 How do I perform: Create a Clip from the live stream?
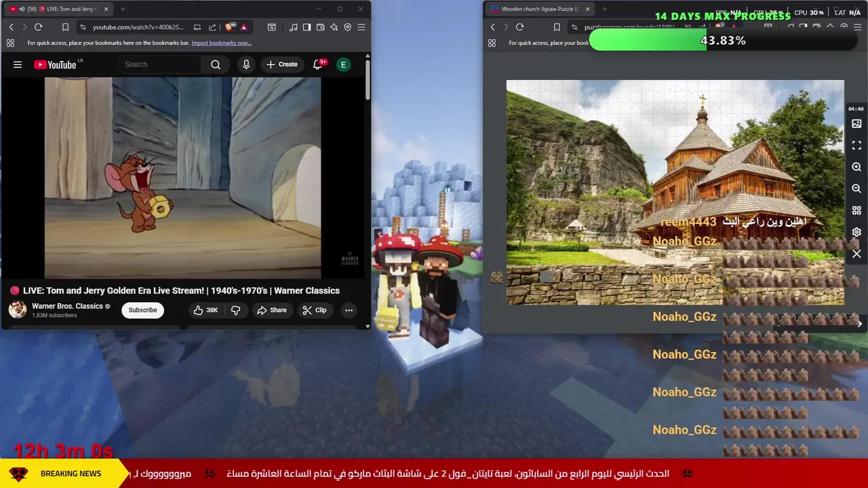(315, 310)
